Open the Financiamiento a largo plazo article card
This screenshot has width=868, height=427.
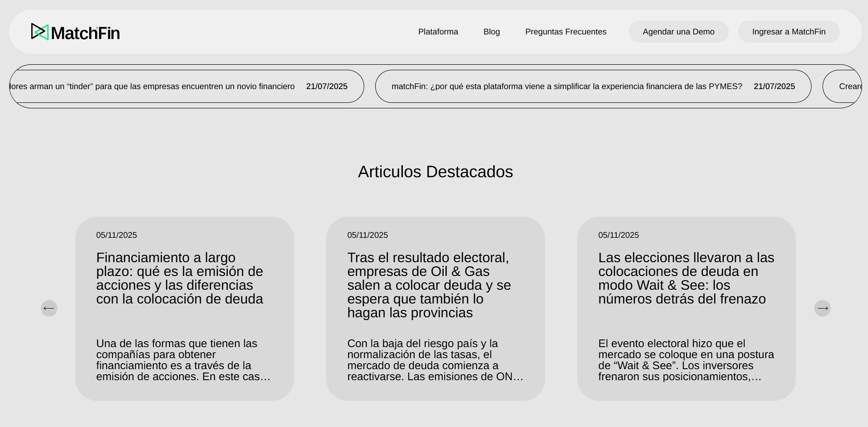(185, 309)
